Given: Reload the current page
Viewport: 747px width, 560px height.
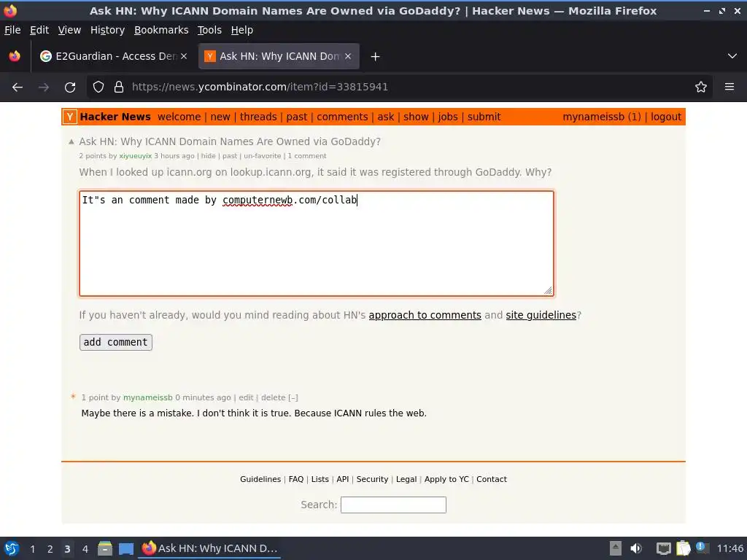Looking at the screenshot, I should coord(70,87).
